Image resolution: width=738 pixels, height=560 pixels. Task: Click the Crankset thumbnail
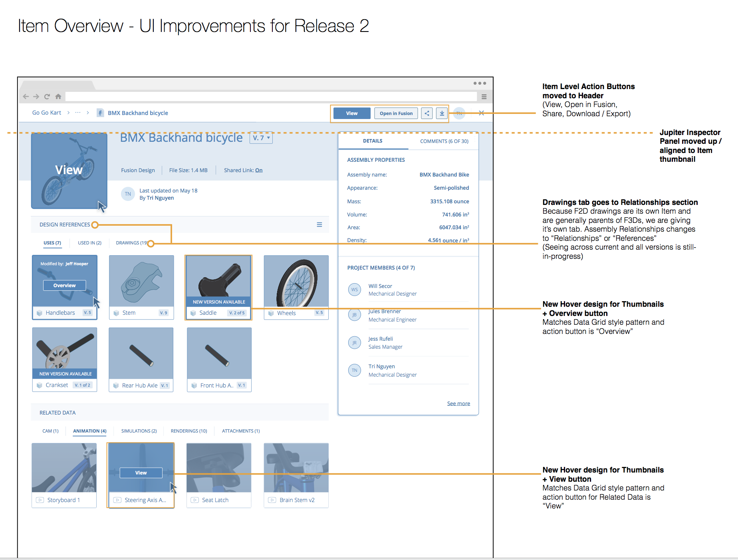point(65,359)
